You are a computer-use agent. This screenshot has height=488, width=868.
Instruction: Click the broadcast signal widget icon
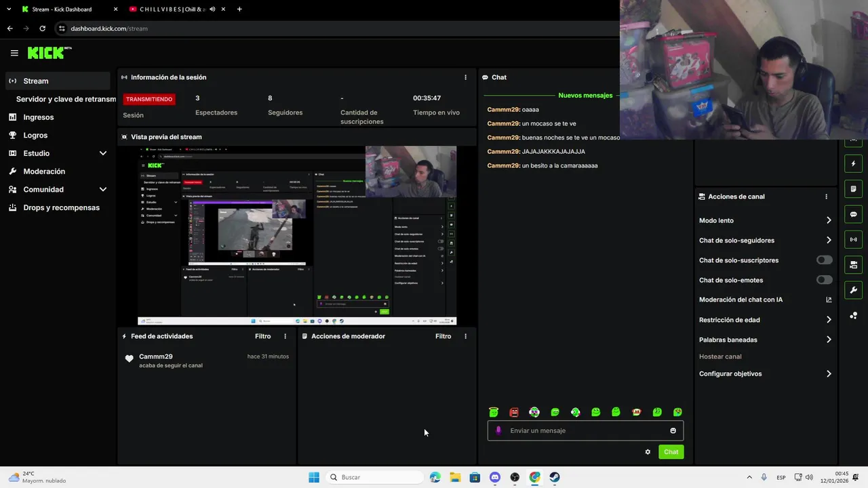pos(853,239)
